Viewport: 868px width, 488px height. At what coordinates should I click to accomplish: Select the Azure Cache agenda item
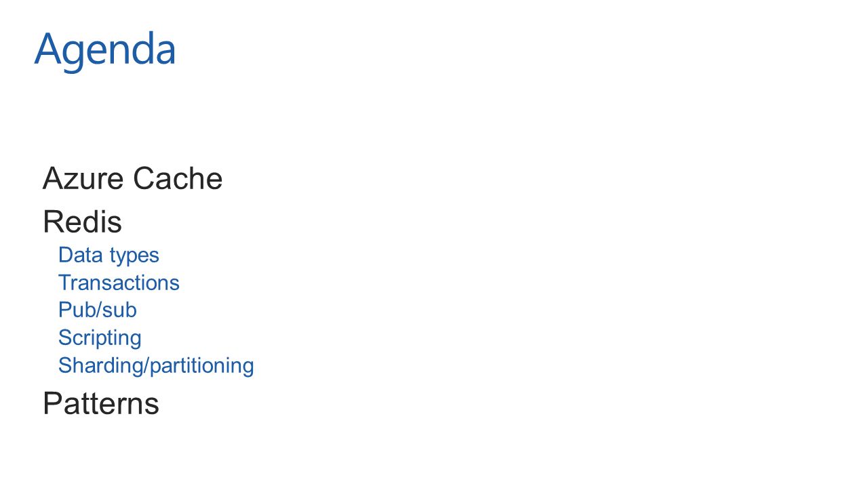click(x=132, y=179)
